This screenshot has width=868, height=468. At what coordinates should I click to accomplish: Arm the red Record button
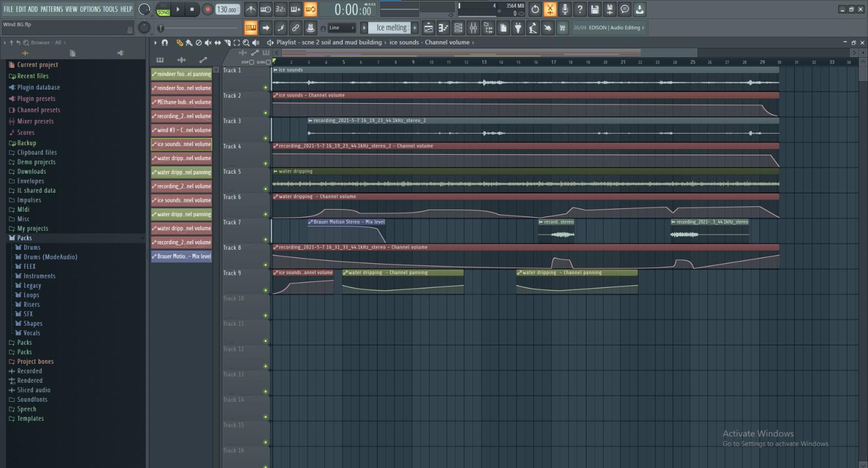click(208, 9)
